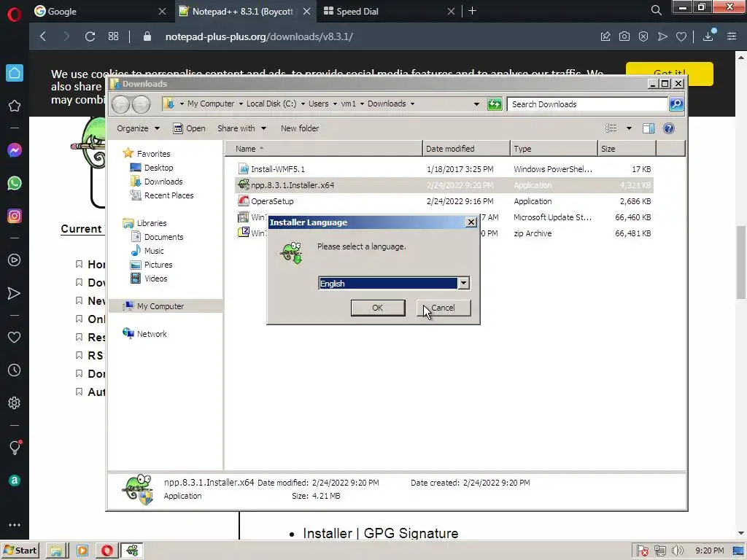Open WhatsApp in Opera sidebar
This screenshot has width=747, height=560.
click(15, 183)
